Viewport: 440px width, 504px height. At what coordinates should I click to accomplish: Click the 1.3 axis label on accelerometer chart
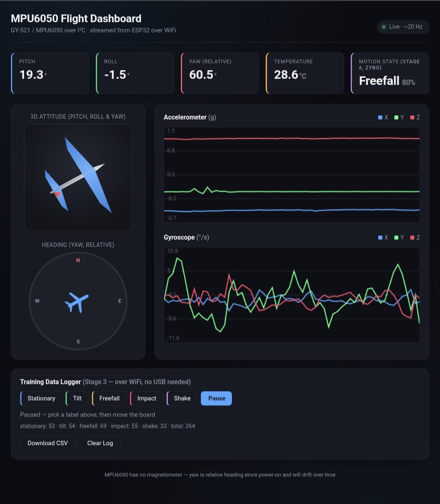[x=171, y=131]
